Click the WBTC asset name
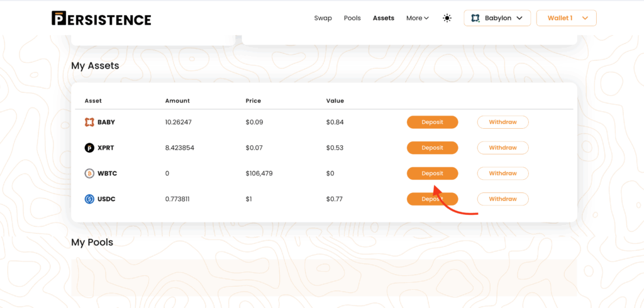Viewport: 644px width, 308px height. [107, 173]
